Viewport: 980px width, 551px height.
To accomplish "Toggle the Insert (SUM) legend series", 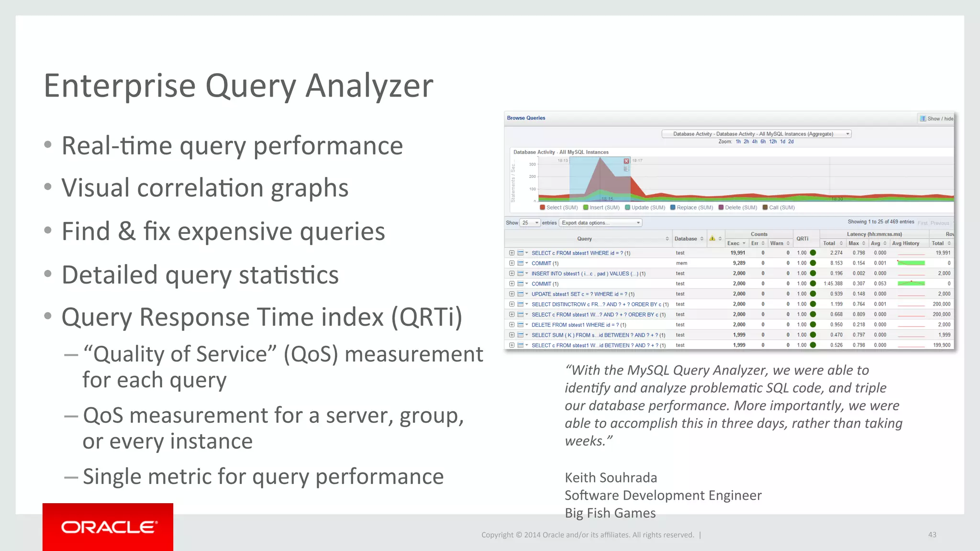I will pyautogui.click(x=601, y=208).
